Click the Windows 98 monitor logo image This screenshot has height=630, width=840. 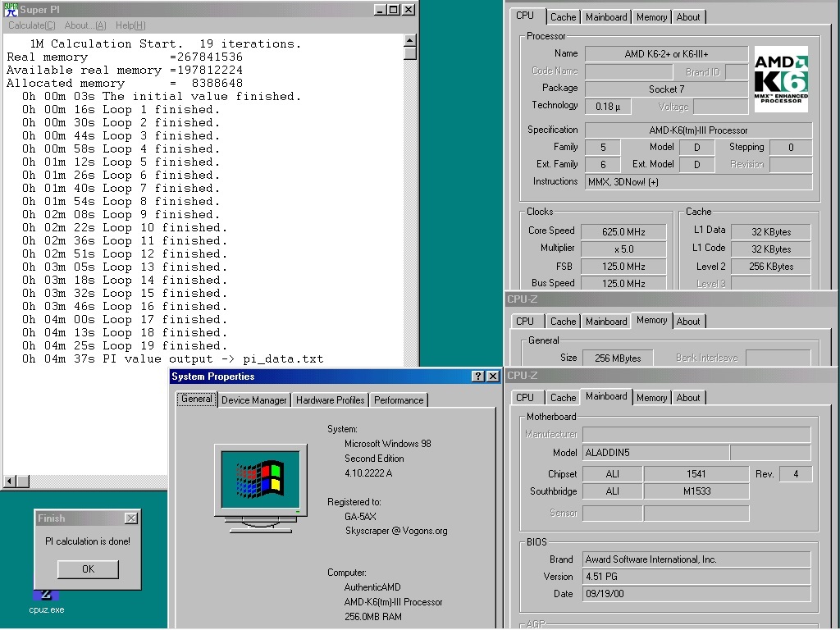tap(261, 488)
